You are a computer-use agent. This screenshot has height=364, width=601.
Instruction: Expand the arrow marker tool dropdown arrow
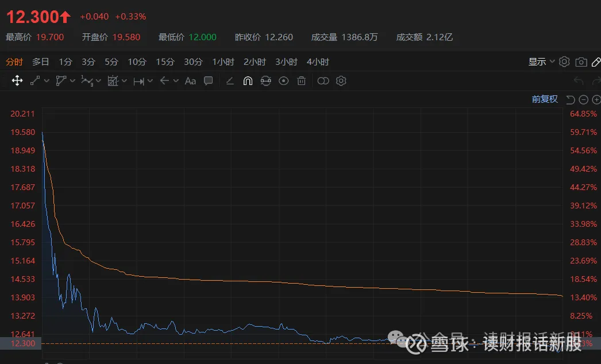(x=176, y=81)
